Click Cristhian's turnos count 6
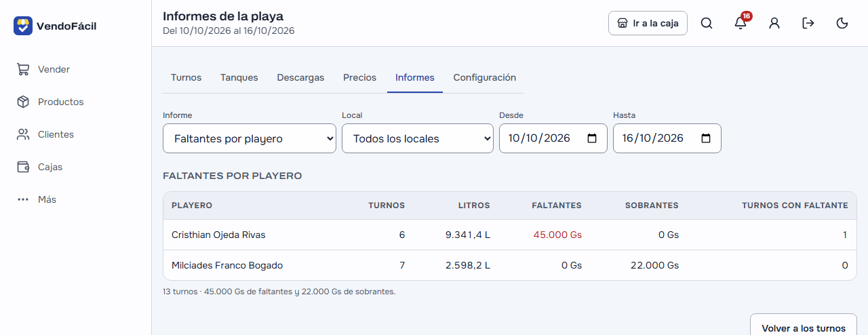This screenshot has height=335, width=868. point(402,235)
